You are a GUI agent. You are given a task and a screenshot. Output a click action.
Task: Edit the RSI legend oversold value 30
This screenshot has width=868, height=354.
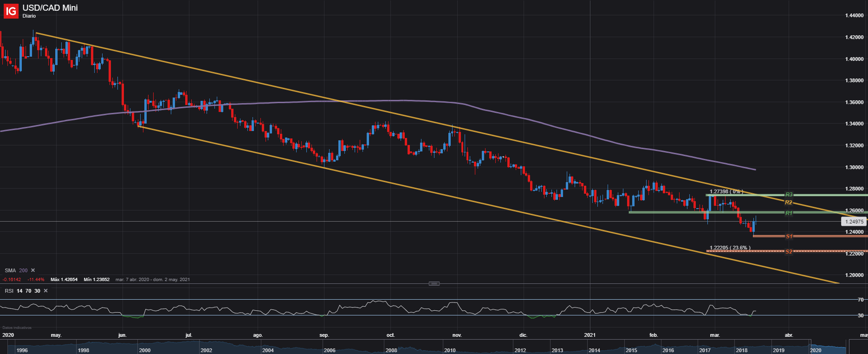[37, 291]
